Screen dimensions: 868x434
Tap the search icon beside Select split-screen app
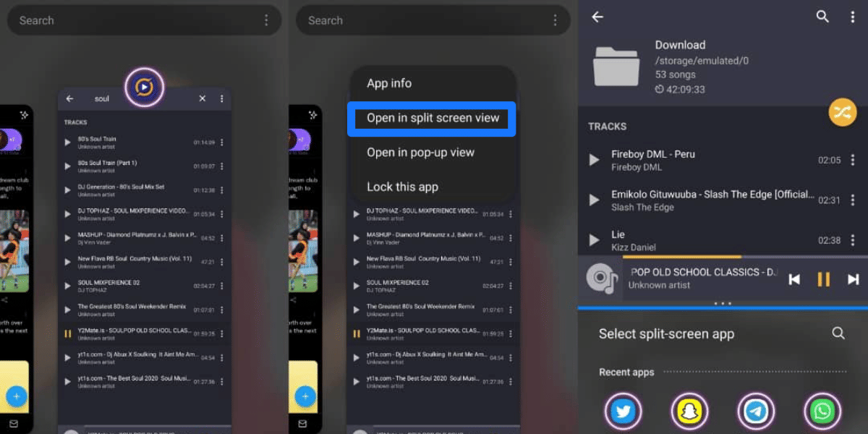coord(838,333)
